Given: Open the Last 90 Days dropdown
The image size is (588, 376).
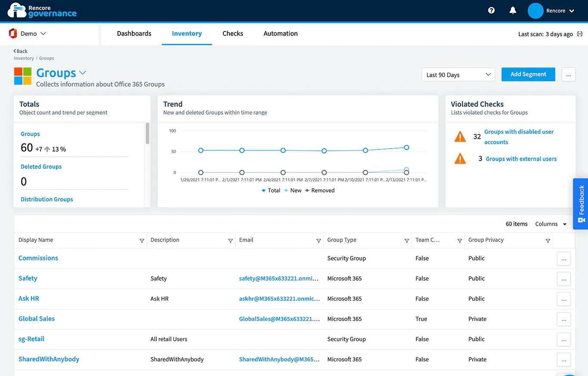Looking at the screenshot, I should pyautogui.click(x=458, y=75).
